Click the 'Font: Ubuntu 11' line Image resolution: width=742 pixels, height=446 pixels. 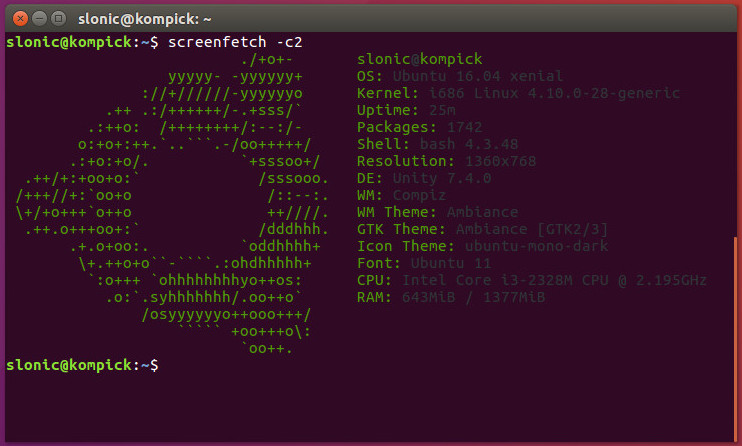click(424, 263)
